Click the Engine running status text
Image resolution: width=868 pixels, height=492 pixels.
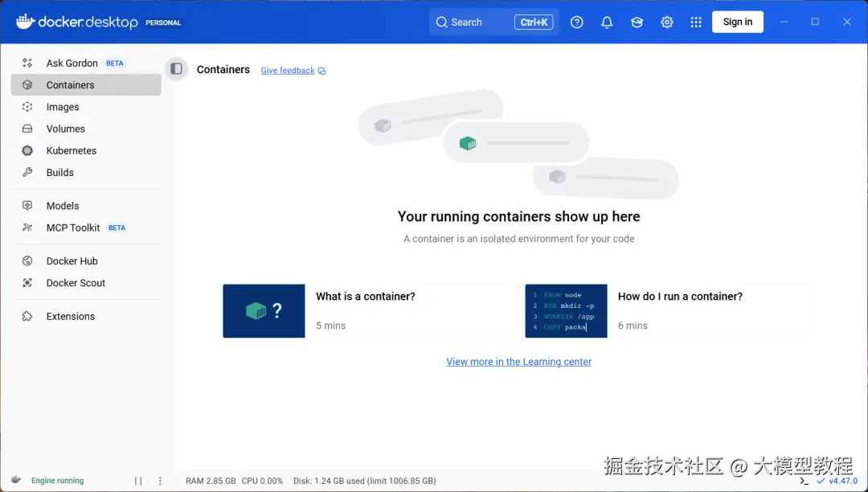58,481
